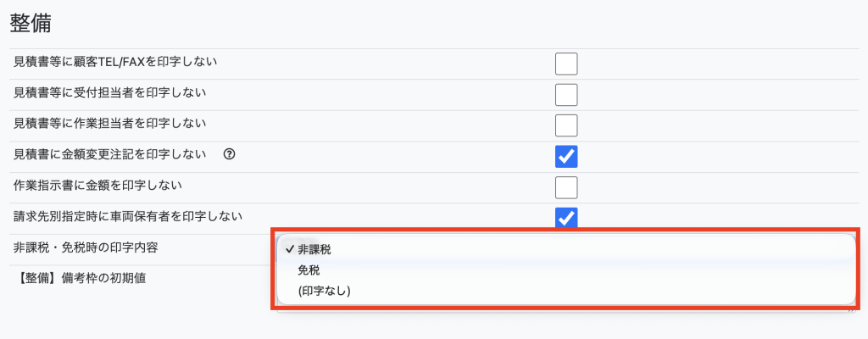The width and height of the screenshot is (868, 339).
Task: Click the help icon beside 金額変更注記
Action: click(x=229, y=155)
